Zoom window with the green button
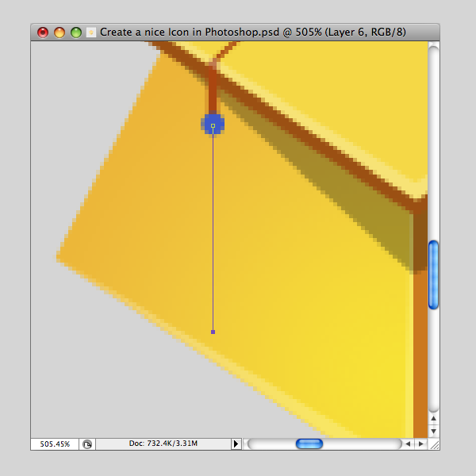Image resolution: width=476 pixels, height=476 pixels. (76, 33)
